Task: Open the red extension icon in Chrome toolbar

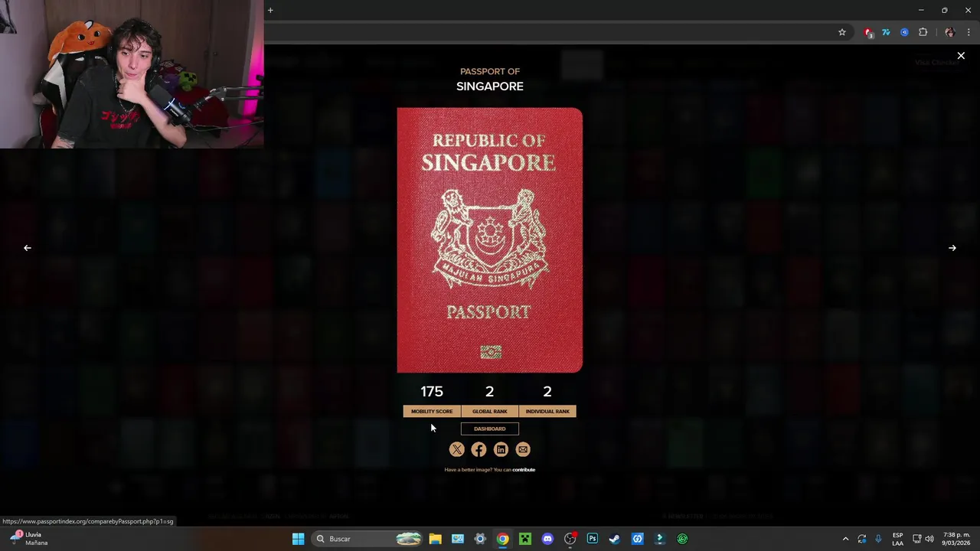Action: pos(867,32)
